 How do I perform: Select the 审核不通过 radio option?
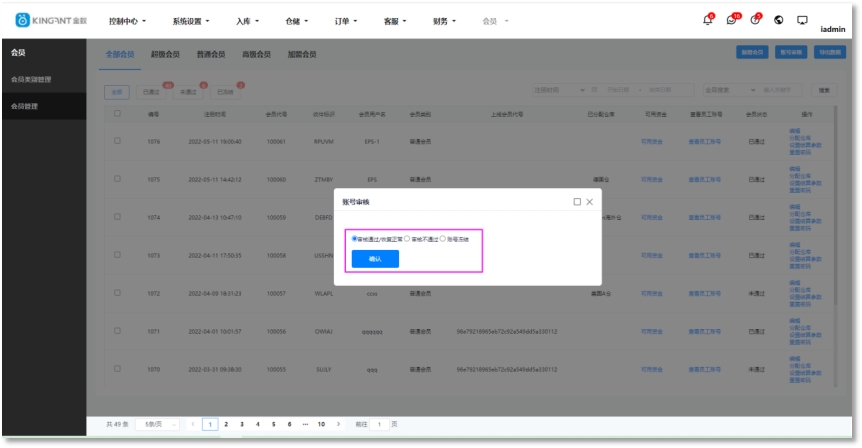point(407,238)
